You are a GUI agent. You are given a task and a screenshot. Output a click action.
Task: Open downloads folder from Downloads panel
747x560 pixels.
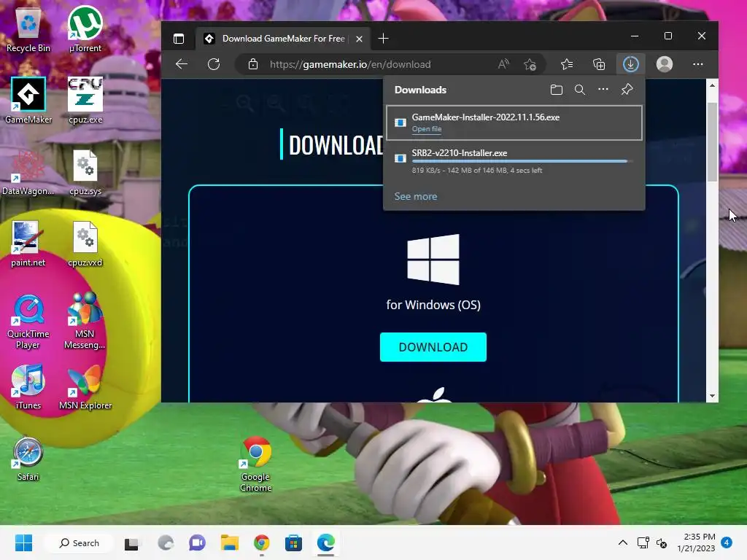(x=557, y=90)
